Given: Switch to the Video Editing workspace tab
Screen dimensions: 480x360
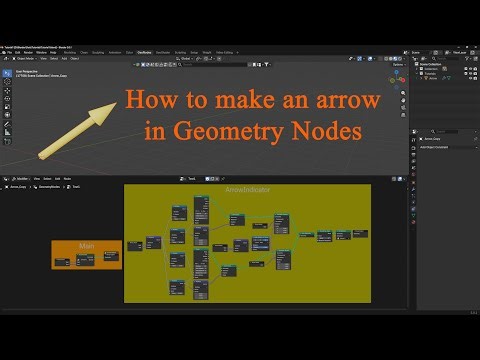Looking at the screenshot, I should pyautogui.click(x=224, y=53).
